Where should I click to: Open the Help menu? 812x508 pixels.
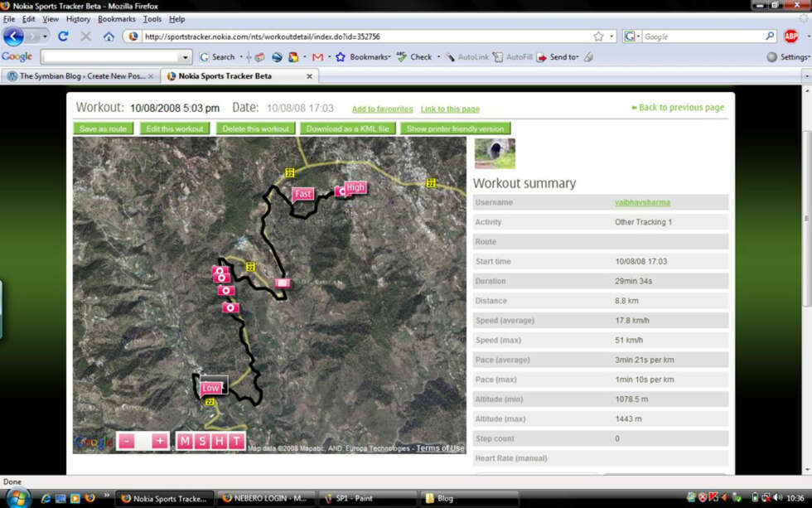tap(177, 19)
